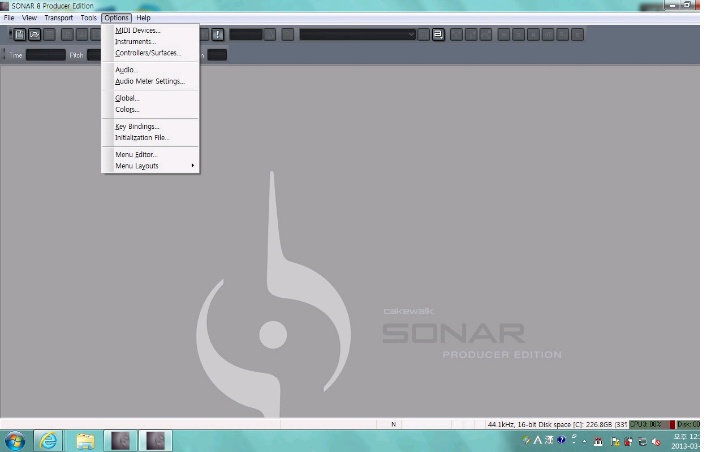Click the 'N' status bar indicator
Image resolution: width=724 pixels, height=452 pixels.
(393, 424)
